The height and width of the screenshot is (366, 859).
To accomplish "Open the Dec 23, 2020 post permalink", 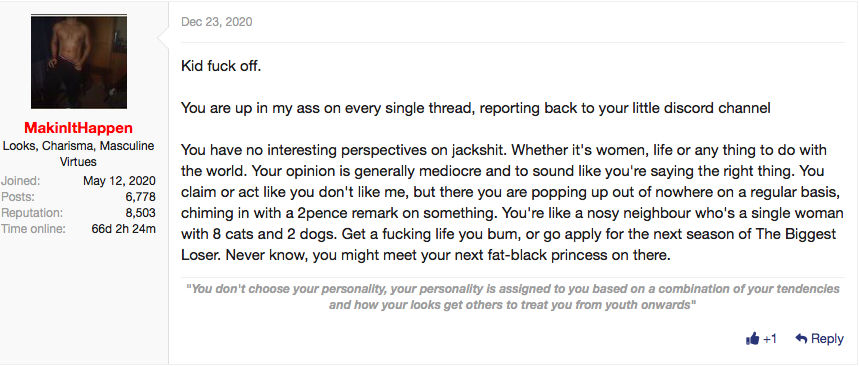I will point(216,22).
